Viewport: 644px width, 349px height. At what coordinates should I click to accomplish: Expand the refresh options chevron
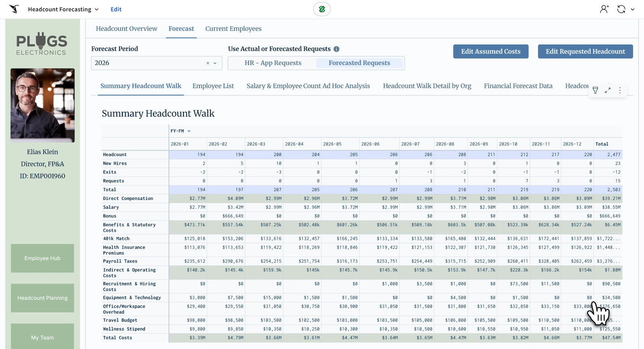633,9
